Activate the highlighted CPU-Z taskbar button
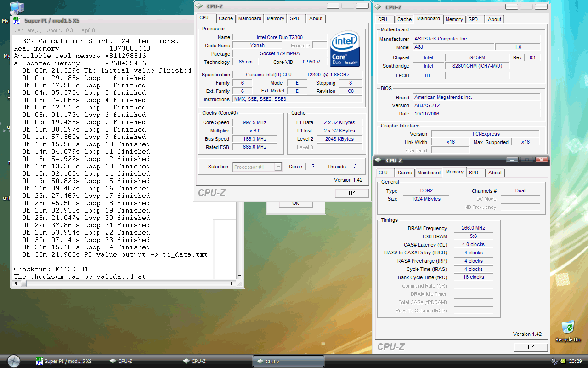Screen dimensions: 588x368 click(x=288, y=361)
